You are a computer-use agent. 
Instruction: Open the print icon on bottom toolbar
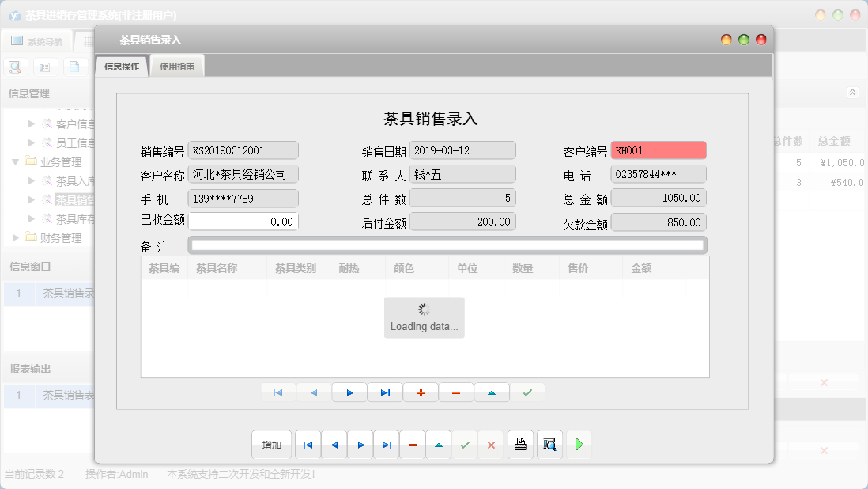(520, 445)
